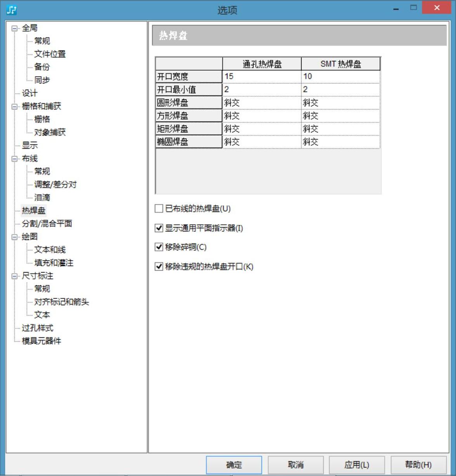
Task: Click 帮助(H) button
Action: [418, 465]
